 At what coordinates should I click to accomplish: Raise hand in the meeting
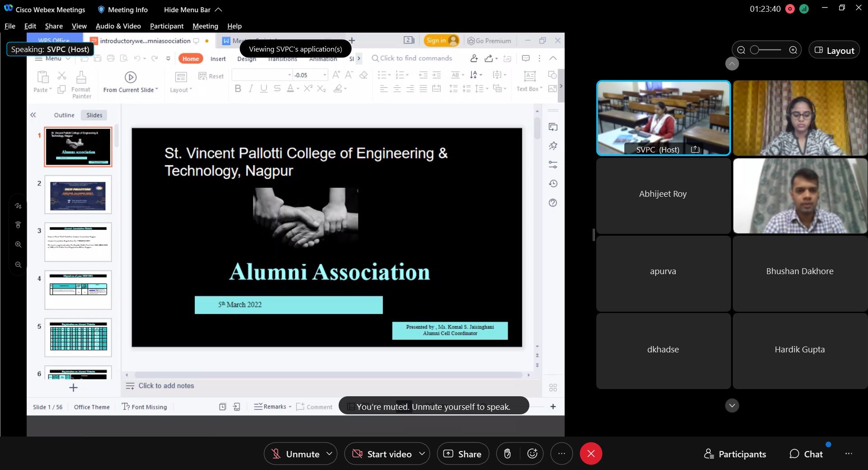coord(507,454)
